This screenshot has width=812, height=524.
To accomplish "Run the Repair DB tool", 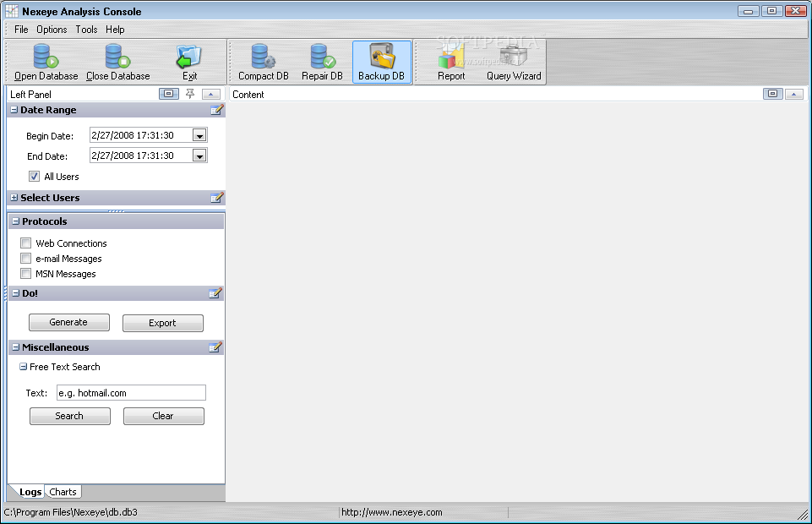I will click(x=322, y=63).
